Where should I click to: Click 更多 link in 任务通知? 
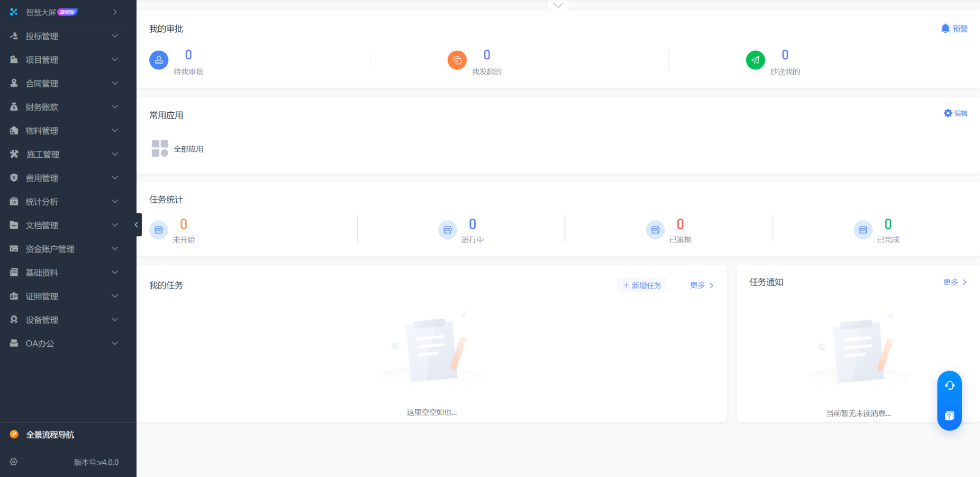click(x=954, y=282)
